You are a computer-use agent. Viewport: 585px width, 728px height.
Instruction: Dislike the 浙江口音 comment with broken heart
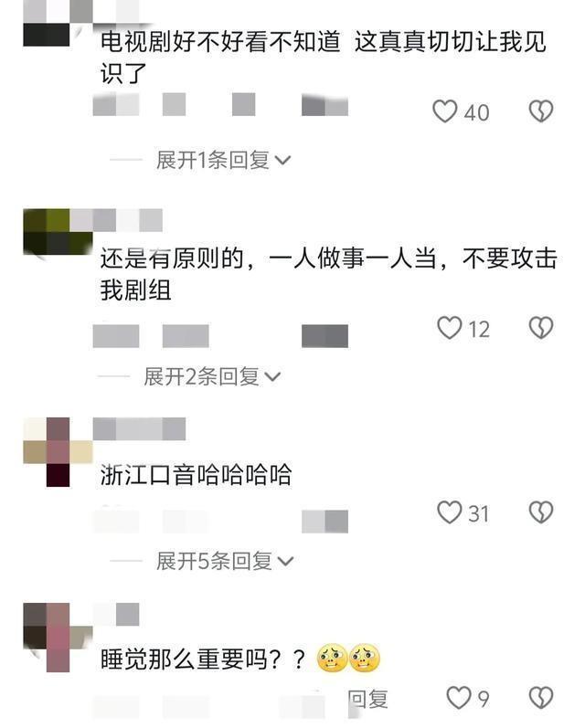coord(541,512)
